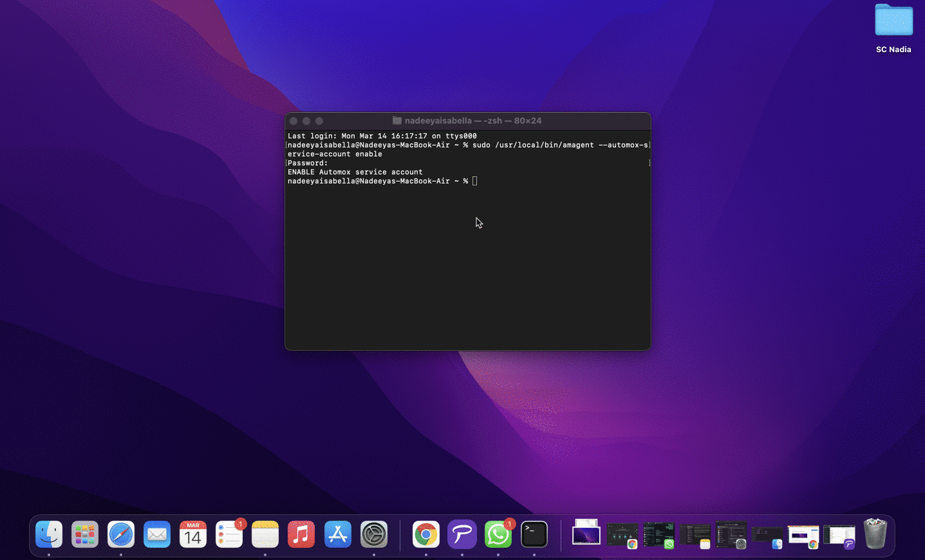Open the Notes app in the Dock
This screenshot has width=925, height=560.
pos(265,534)
